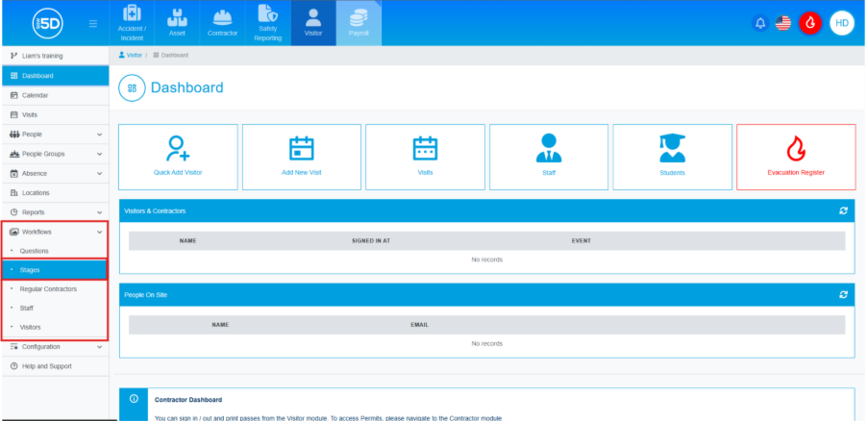Refresh the Visitors & Contractors panel
This screenshot has width=868, height=421.
[843, 210]
